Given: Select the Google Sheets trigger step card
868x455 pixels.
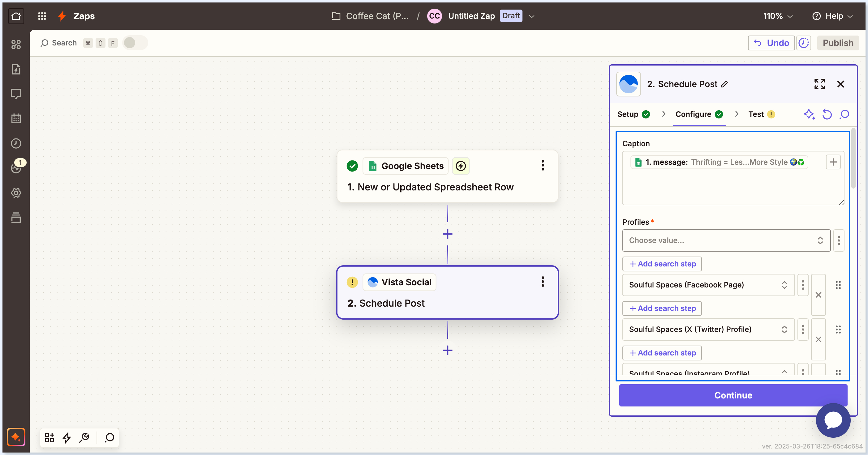Looking at the screenshot, I should click(x=447, y=176).
